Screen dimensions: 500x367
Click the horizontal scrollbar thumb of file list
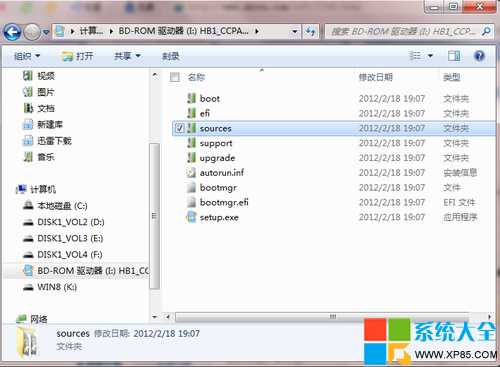[323, 317]
